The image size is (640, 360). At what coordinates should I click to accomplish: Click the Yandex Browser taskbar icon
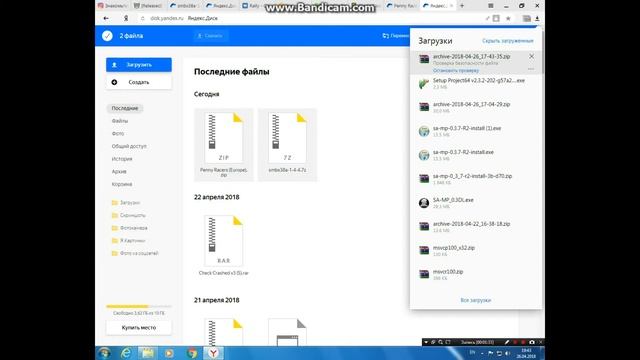[213, 353]
